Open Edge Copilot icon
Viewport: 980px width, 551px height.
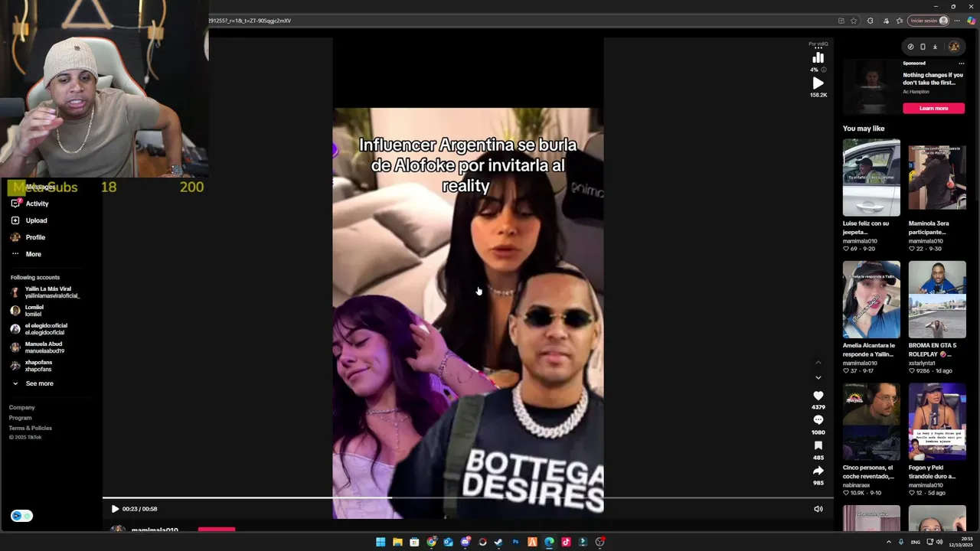pyautogui.click(x=972, y=21)
